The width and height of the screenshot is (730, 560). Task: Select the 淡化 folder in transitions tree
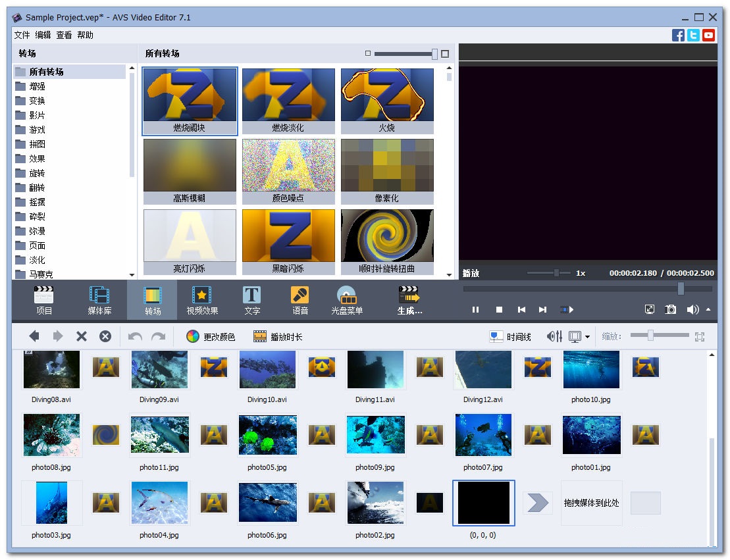[37, 260]
